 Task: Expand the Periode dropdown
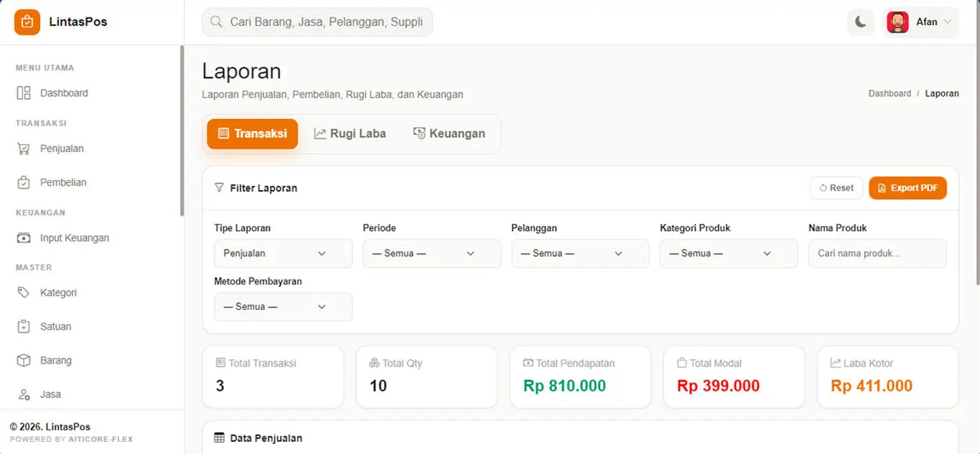tap(431, 253)
